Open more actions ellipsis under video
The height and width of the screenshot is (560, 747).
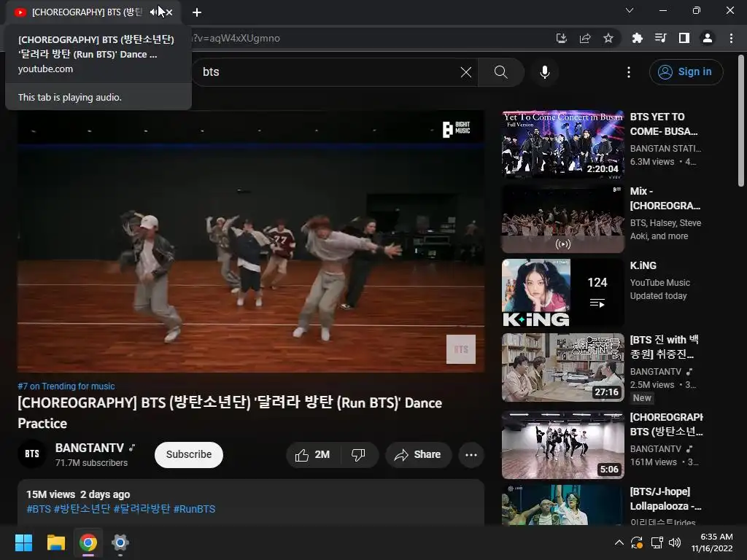pos(471,455)
